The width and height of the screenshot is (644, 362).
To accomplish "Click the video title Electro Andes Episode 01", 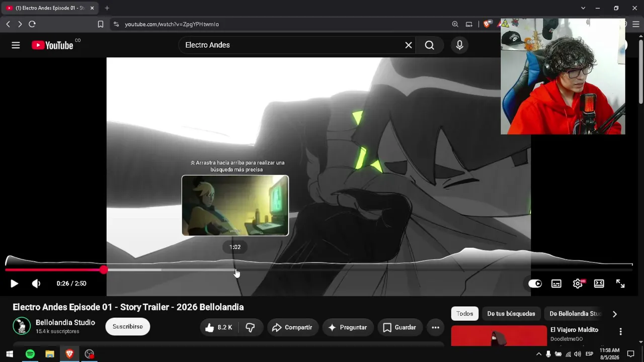I will coord(128,307).
